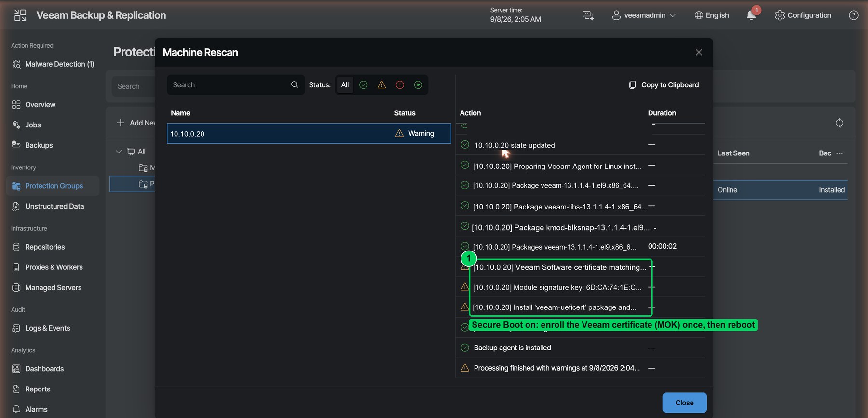Select 'Preparing Veeam Agent for Linux' log entry
868x418 pixels.
point(581,166)
